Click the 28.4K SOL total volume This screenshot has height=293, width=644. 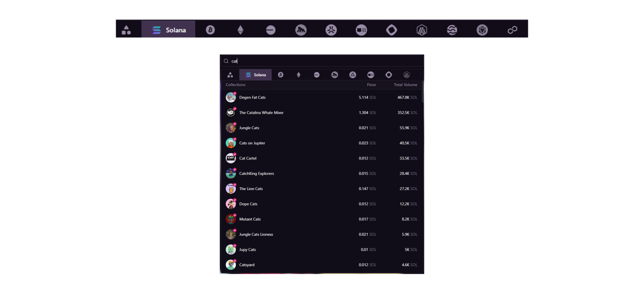tap(408, 173)
